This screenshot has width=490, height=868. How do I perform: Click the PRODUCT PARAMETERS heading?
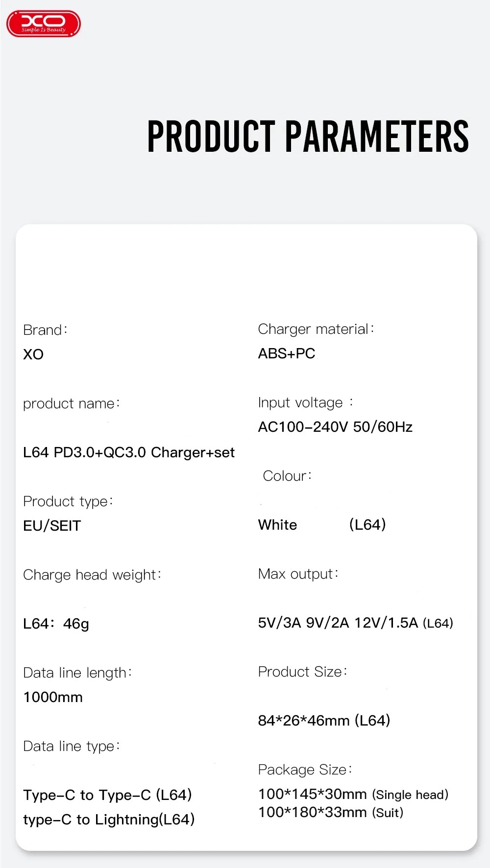click(x=308, y=136)
